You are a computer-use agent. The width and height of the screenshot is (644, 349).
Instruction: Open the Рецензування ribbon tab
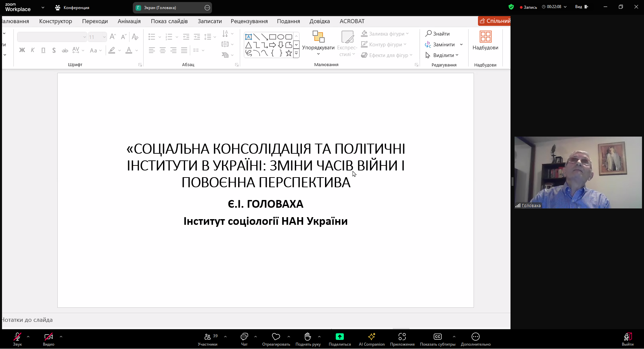[249, 21]
